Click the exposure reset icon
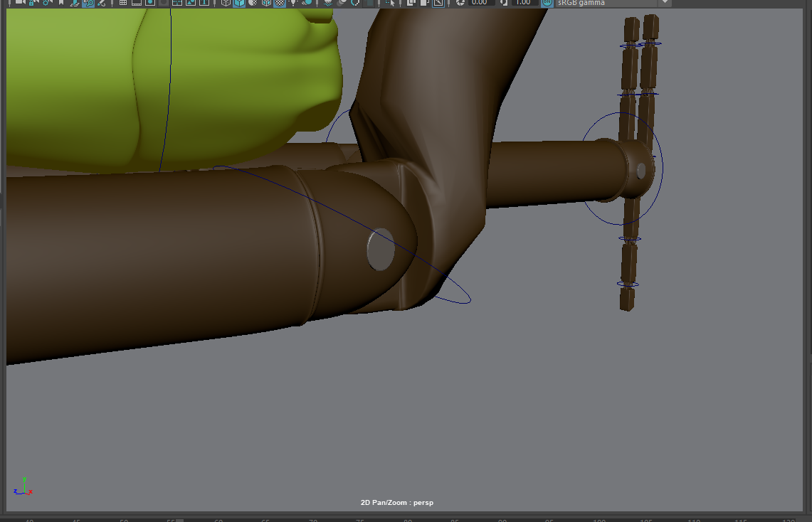Screen dimensions: 812x522 (x=460, y=3)
